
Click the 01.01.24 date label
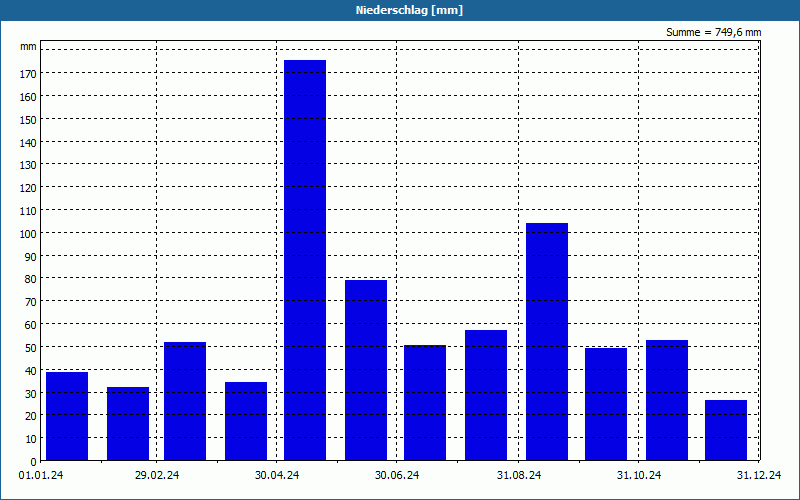[x=41, y=476]
